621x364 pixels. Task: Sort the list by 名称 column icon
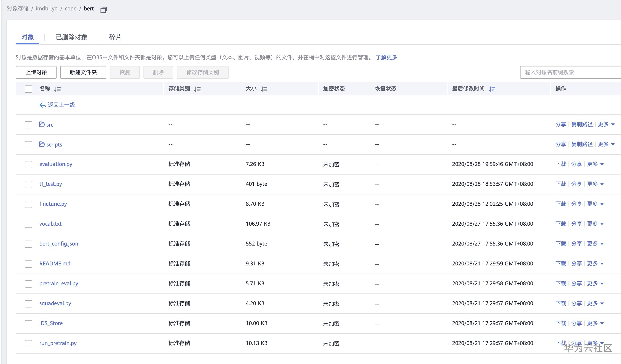[x=57, y=89]
